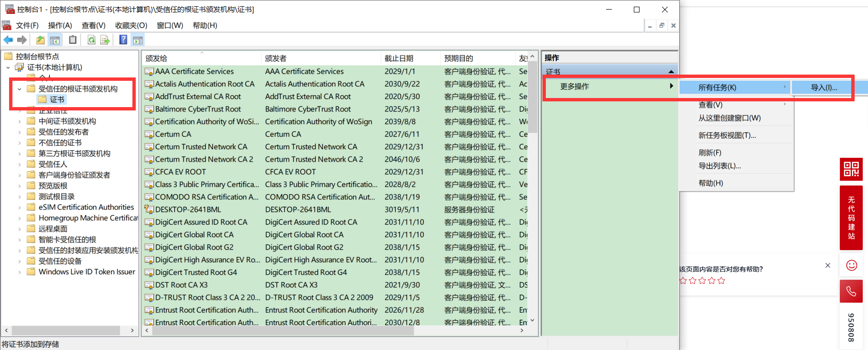
Task: Open the blue Help question-mark icon
Action: 123,40
